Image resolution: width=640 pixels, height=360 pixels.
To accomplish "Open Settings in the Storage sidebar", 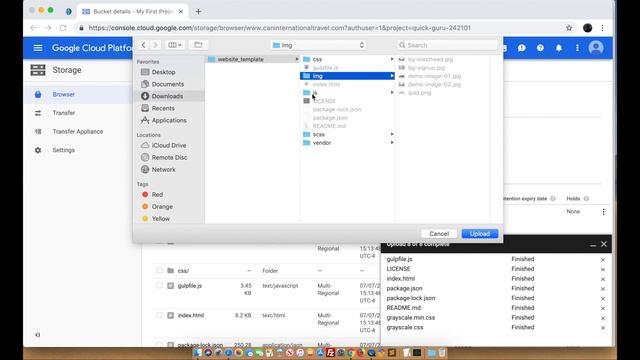I will [64, 150].
